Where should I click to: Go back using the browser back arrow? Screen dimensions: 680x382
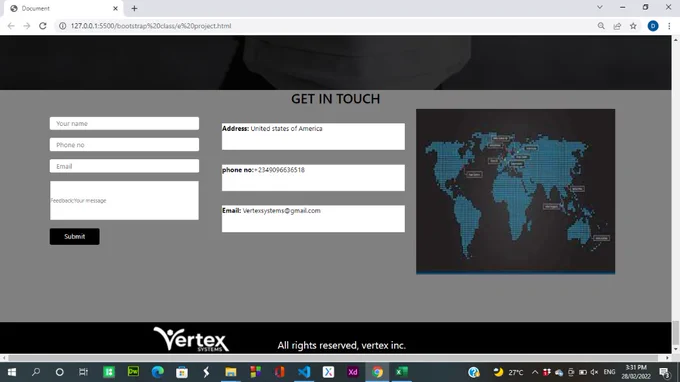pos(11,26)
